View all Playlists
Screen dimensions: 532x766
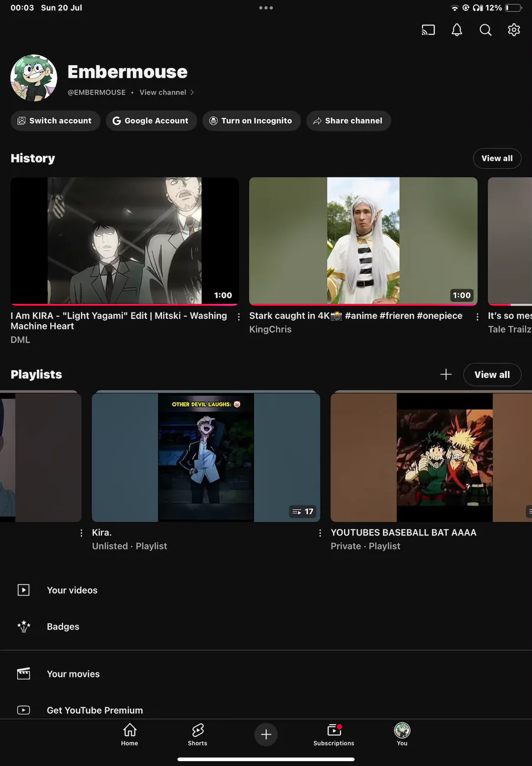point(492,374)
